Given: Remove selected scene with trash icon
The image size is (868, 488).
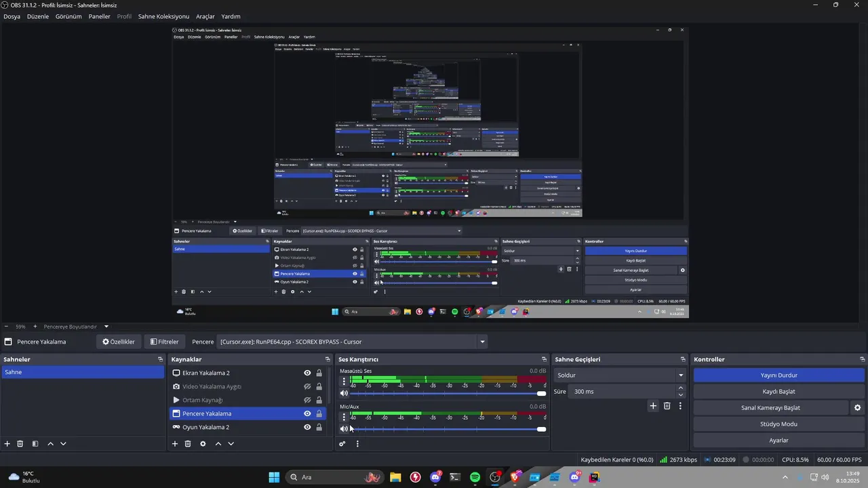Looking at the screenshot, I should coord(20,444).
